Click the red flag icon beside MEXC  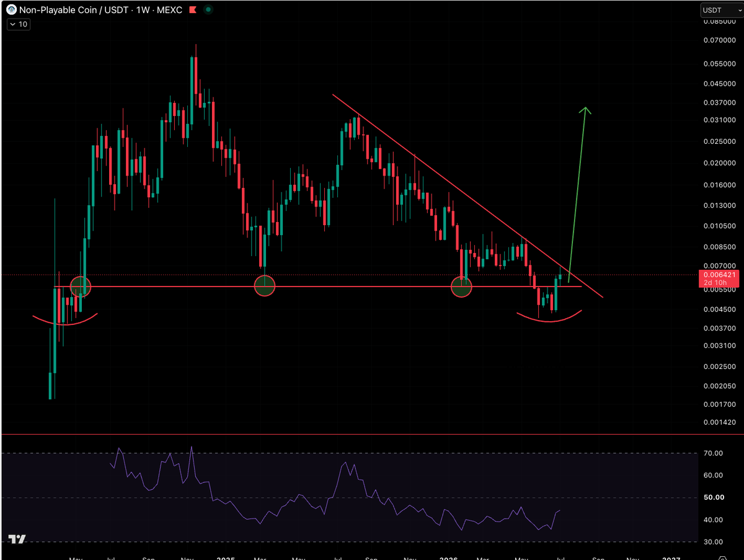click(193, 10)
